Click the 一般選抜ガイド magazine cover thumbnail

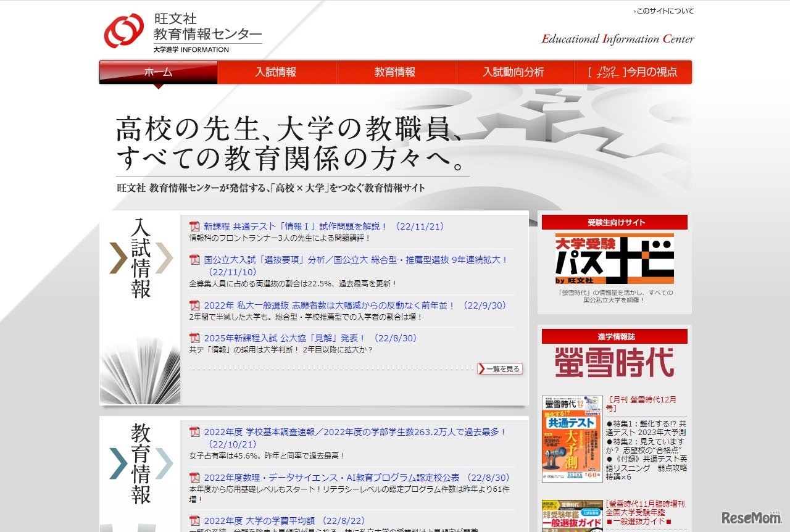572,516
